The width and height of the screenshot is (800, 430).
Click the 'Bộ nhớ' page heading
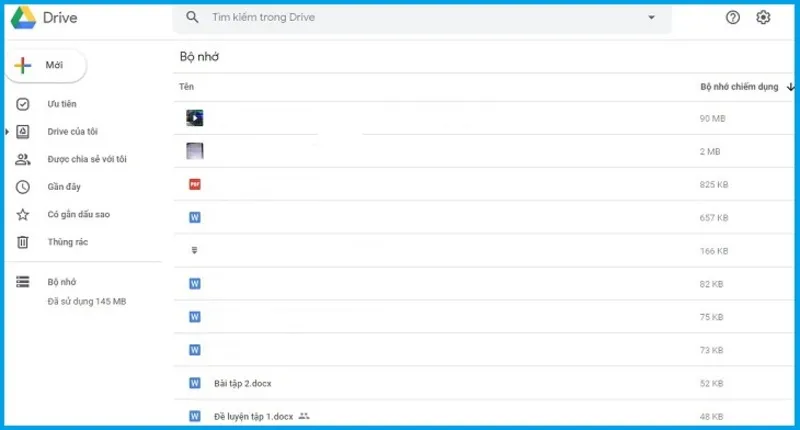(199, 57)
